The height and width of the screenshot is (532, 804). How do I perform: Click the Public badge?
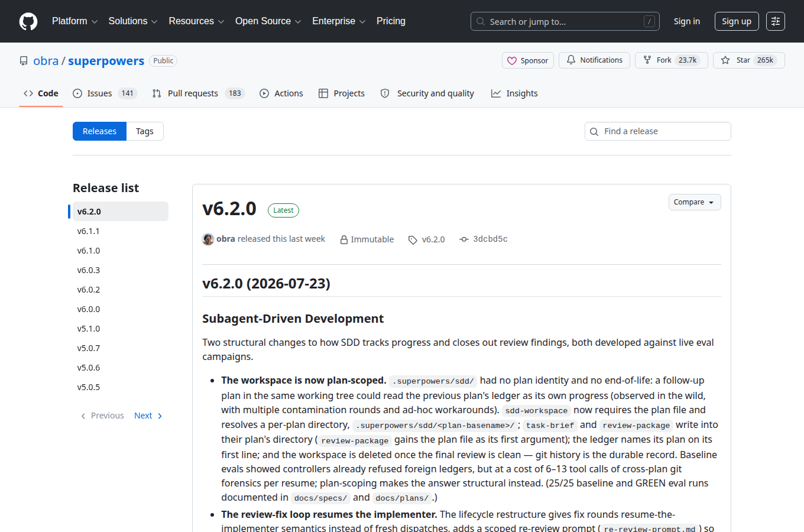(x=163, y=61)
